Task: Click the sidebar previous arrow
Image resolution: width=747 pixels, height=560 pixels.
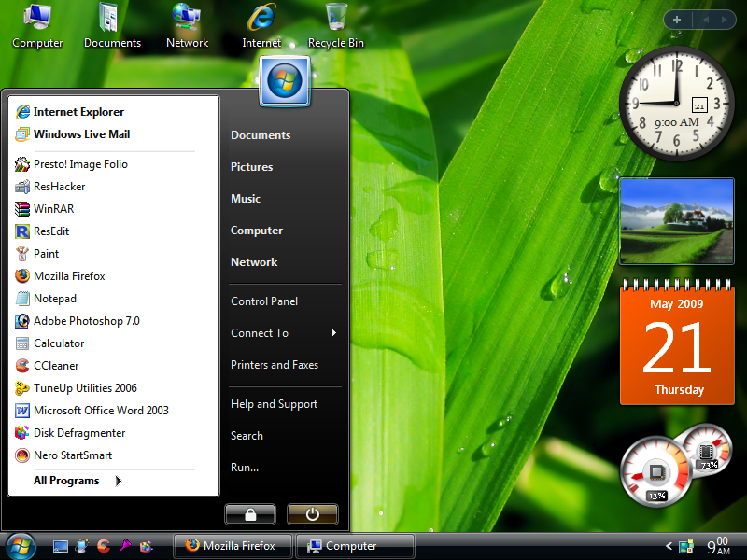Action: pyautogui.click(x=706, y=20)
